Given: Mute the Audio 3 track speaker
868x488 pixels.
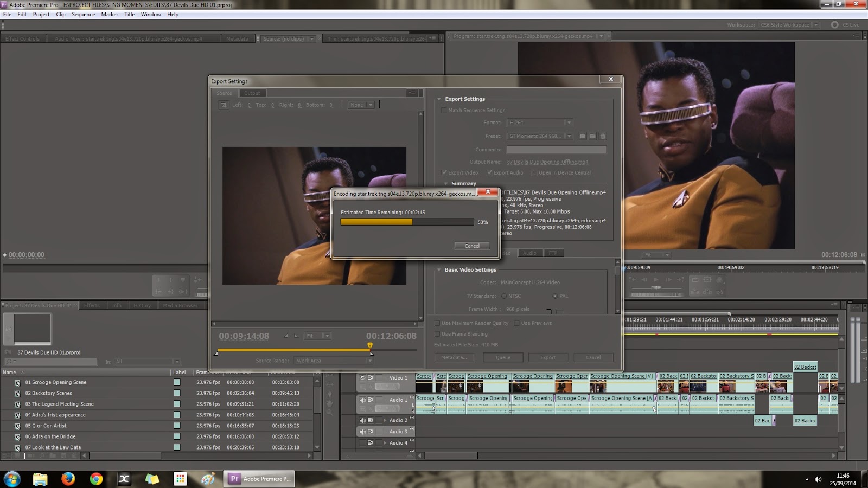Looking at the screenshot, I should click(362, 432).
